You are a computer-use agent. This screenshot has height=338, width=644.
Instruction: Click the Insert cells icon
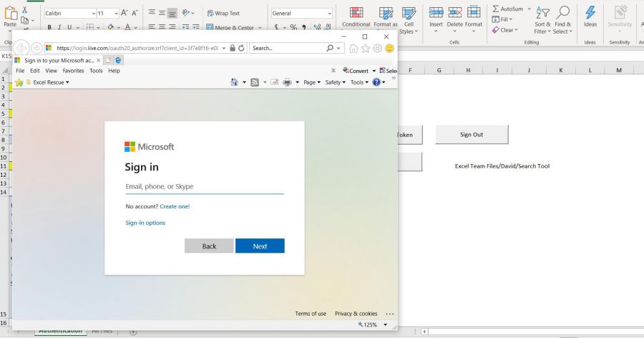point(436,13)
